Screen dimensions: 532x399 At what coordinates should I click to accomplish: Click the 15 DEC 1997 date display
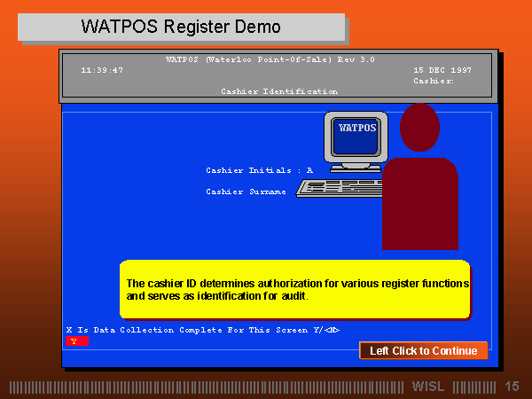click(x=442, y=70)
